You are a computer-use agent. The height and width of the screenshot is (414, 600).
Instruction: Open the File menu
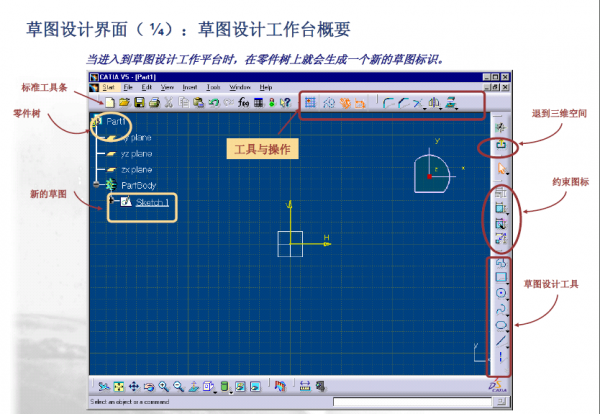pos(128,87)
